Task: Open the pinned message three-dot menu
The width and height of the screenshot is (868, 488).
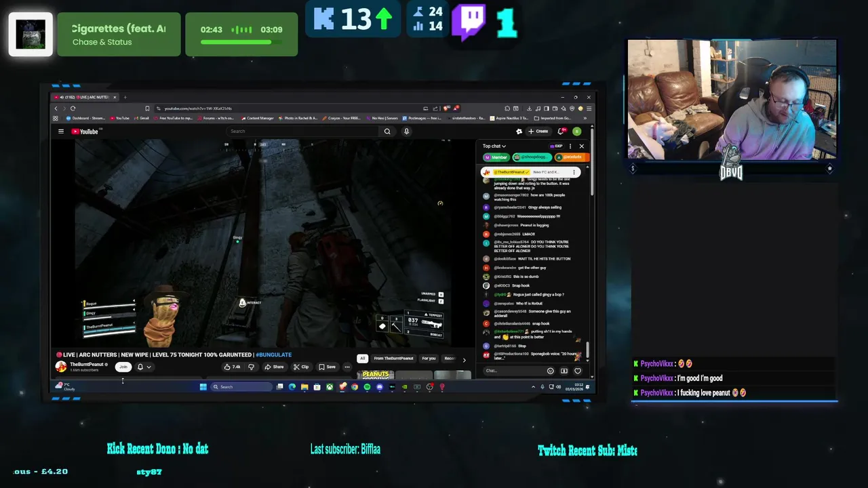Action: [x=574, y=172]
